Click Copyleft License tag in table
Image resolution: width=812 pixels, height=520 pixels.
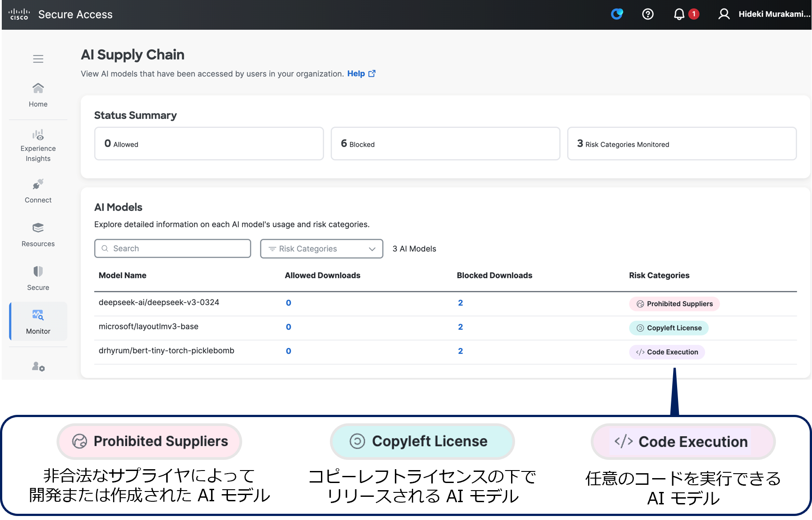click(x=669, y=328)
